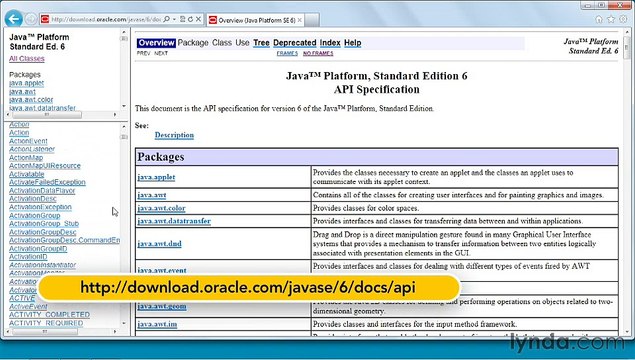Open Help in the javadoc navigation bar
This screenshot has height=360, width=635.
coord(353,43)
